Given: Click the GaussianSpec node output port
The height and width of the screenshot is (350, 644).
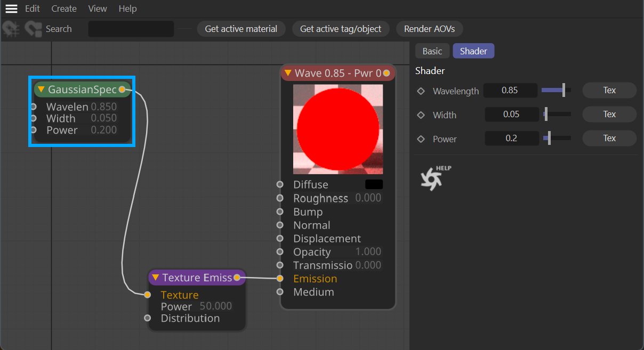Looking at the screenshot, I should (122, 89).
